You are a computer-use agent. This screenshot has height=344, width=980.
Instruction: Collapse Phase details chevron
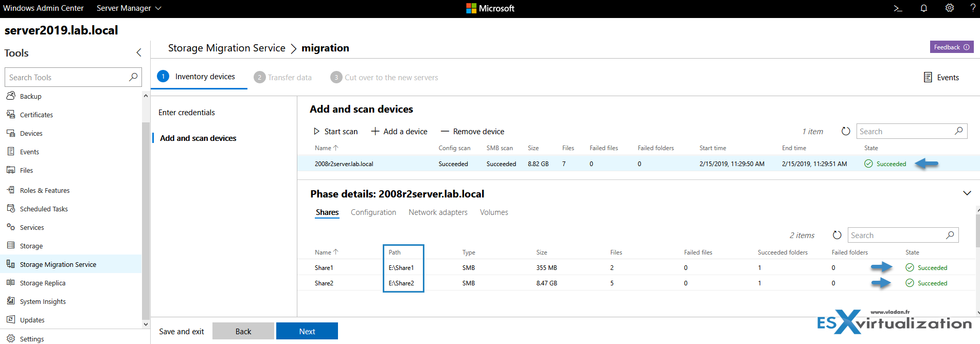967,193
